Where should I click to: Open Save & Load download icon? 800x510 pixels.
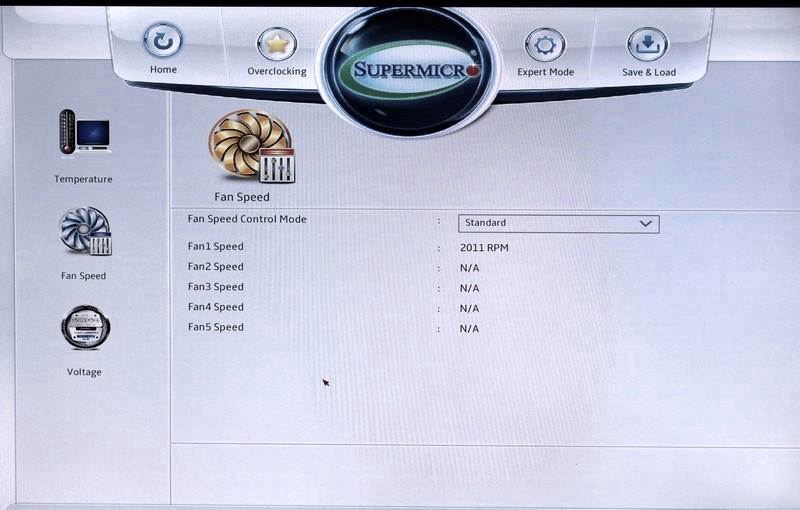pyautogui.click(x=647, y=45)
